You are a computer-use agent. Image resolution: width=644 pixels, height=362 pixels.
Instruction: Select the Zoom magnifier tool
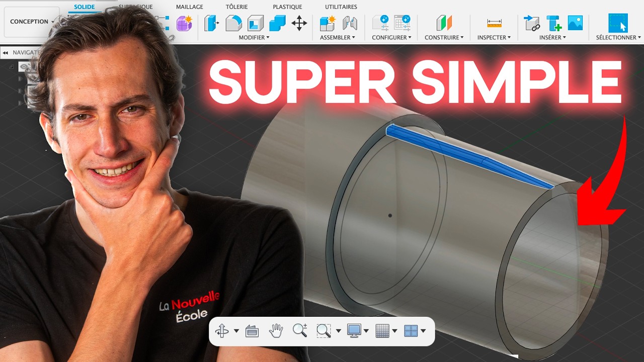(300, 331)
